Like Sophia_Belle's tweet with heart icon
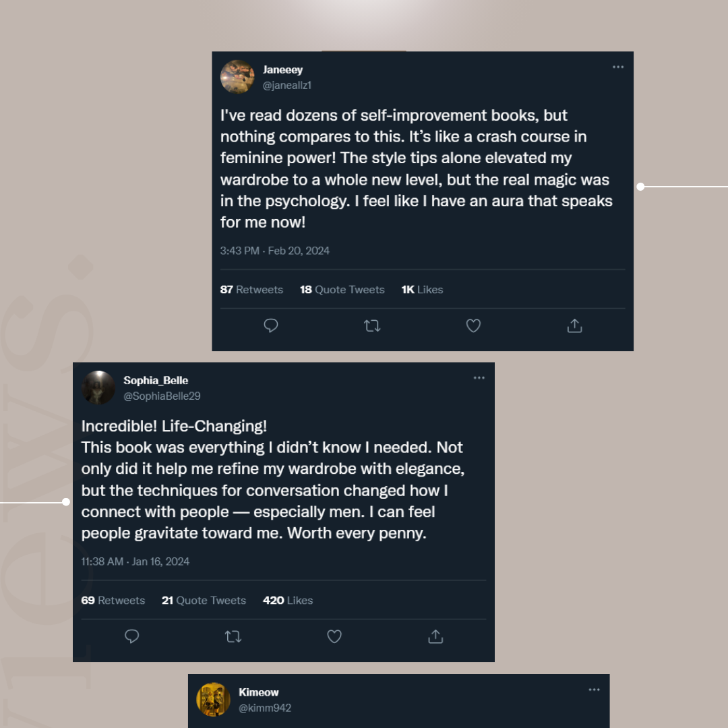 tap(334, 636)
